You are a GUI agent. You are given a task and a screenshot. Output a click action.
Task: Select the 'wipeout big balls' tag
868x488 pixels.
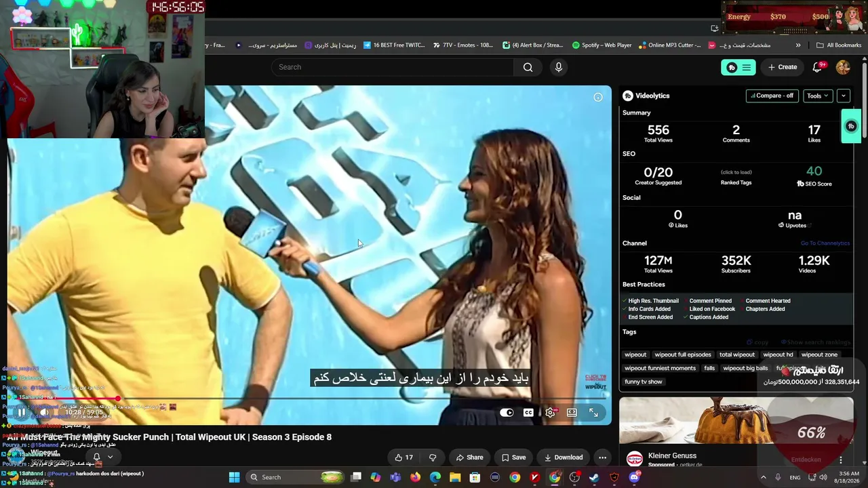click(x=745, y=368)
